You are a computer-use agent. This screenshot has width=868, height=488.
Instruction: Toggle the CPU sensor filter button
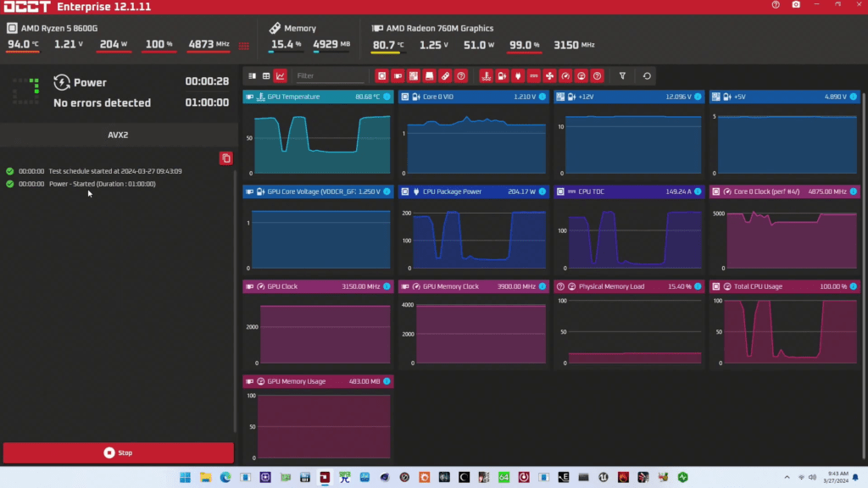point(382,75)
